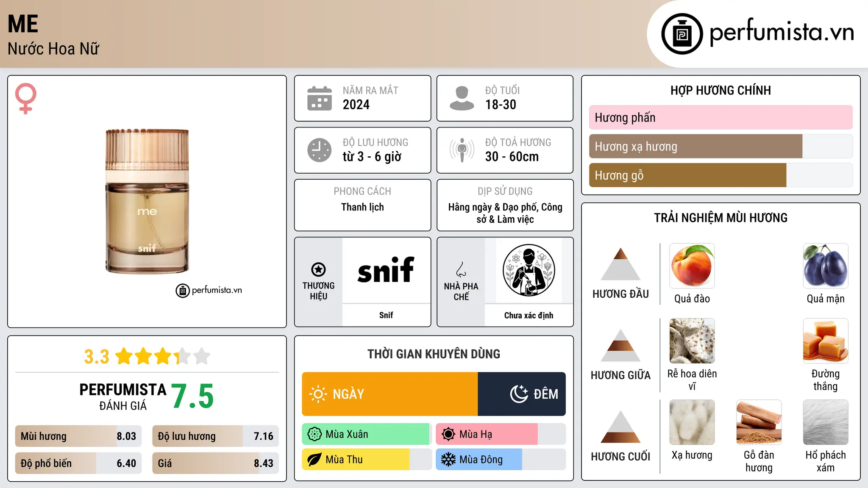Click the THỜI GIAN KHUYÊN DÙNG heading
The width and height of the screenshot is (868, 488).
coord(434,354)
